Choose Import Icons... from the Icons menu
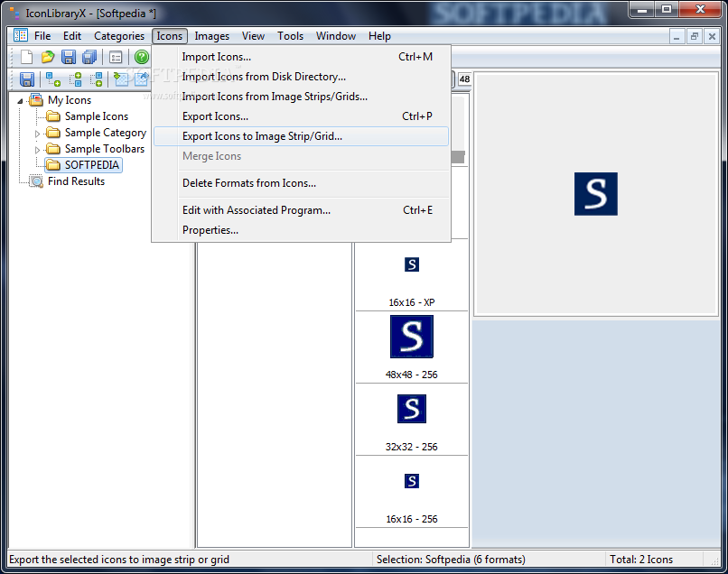This screenshot has width=728, height=574. pyautogui.click(x=302, y=57)
